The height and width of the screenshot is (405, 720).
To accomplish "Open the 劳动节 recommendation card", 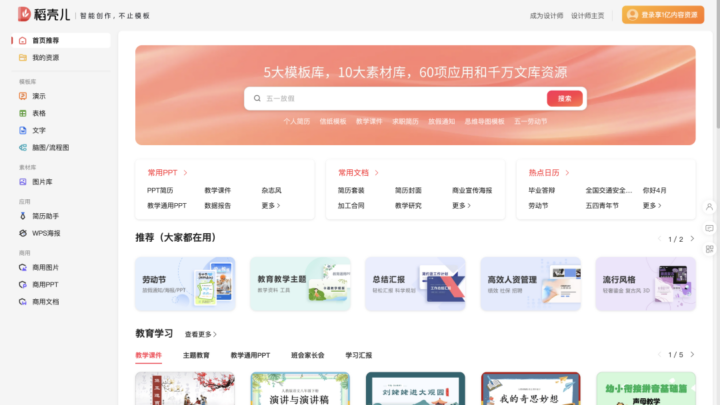I will (x=185, y=284).
